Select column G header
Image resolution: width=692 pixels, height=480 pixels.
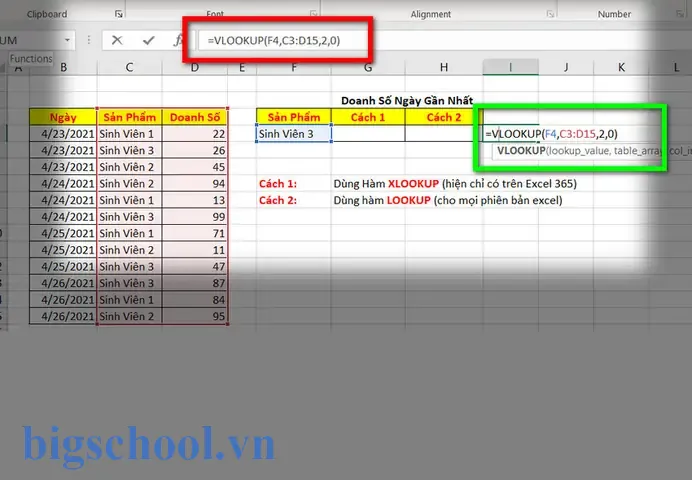(368, 68)
